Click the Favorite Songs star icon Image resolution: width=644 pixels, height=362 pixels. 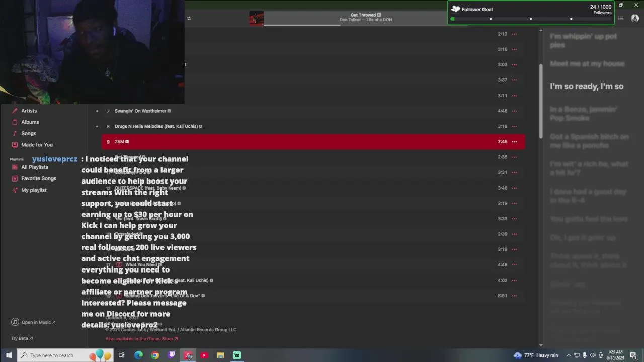click(15, 178)
